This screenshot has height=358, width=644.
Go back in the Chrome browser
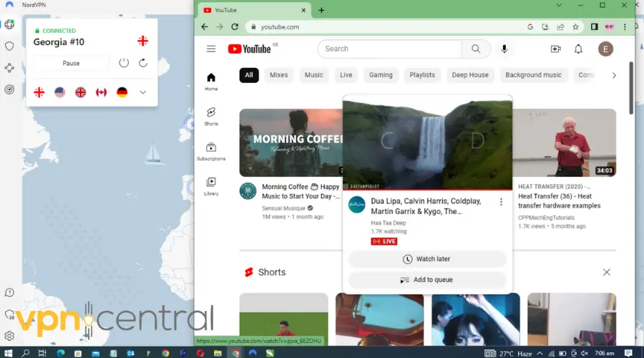(205, 26)
